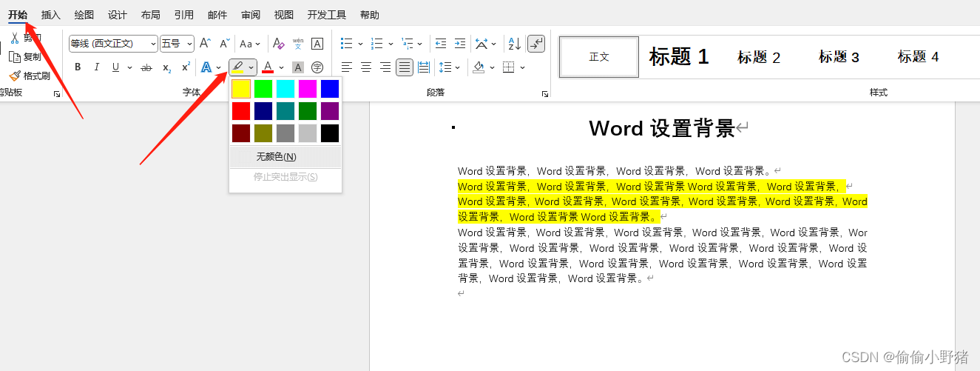Align the paragraph to the left

coord(347,67)
